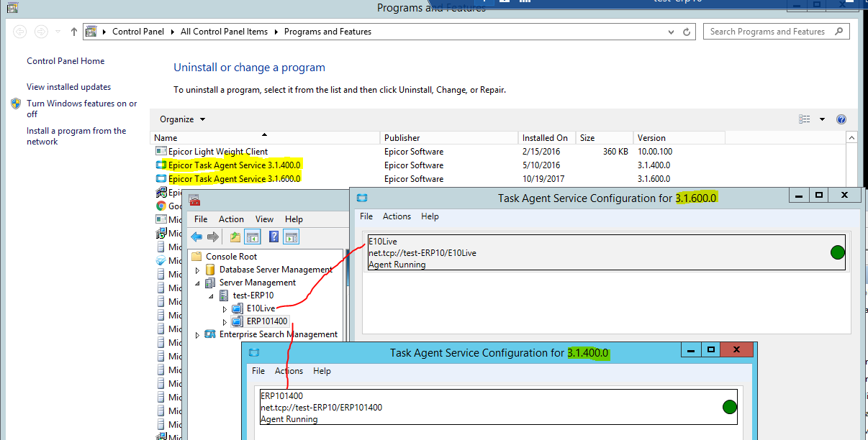Image resolution: width=868 pixels, height=440 pixels.
Task: Open File menu in 3.1.400.0 configuration window
Action: coord(258,371)
